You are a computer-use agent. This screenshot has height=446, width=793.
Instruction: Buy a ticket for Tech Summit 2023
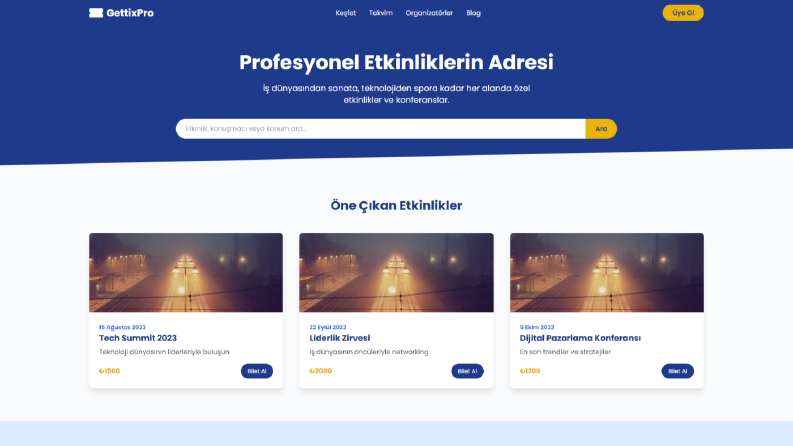257,371
